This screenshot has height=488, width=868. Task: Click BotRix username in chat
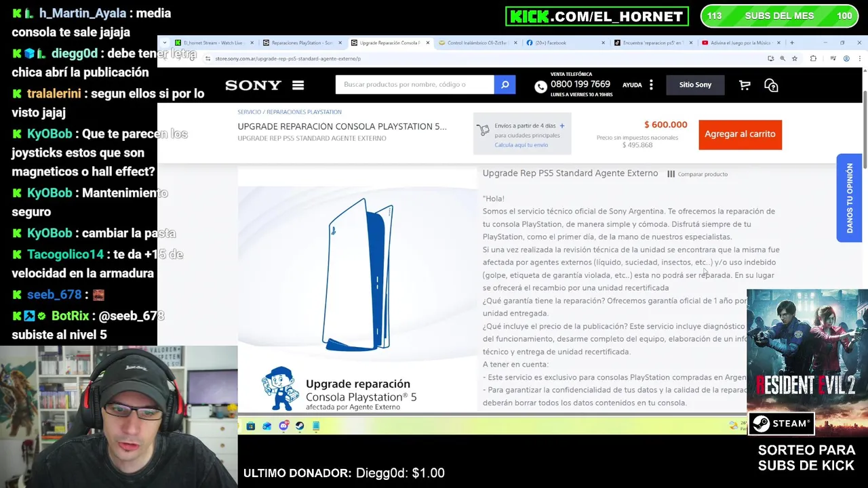[70, 316]
